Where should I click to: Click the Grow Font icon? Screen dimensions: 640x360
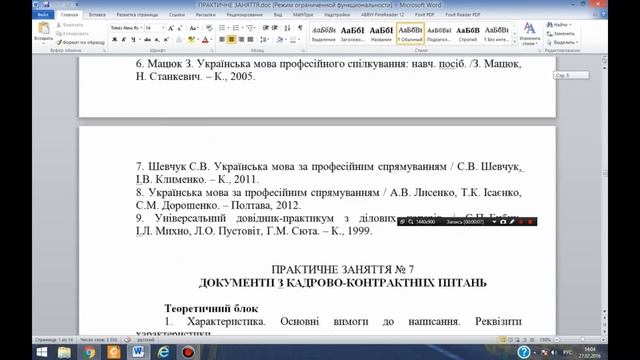[171, 28]
